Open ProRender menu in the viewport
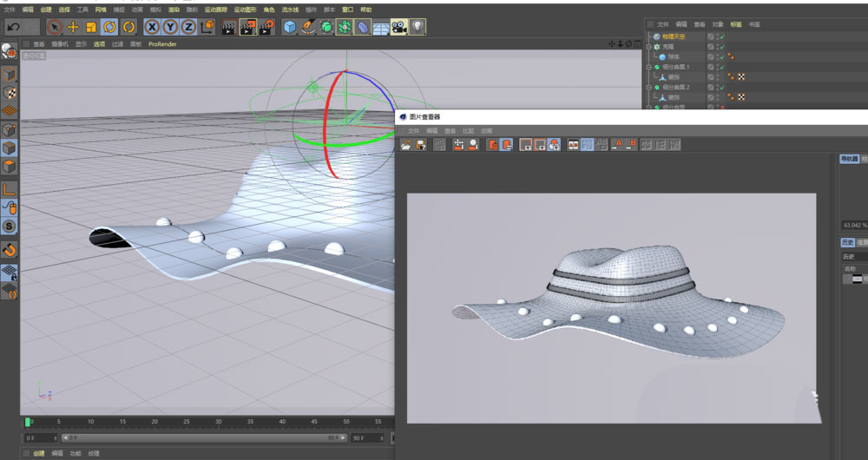868x460 pixels. (161, 43)
